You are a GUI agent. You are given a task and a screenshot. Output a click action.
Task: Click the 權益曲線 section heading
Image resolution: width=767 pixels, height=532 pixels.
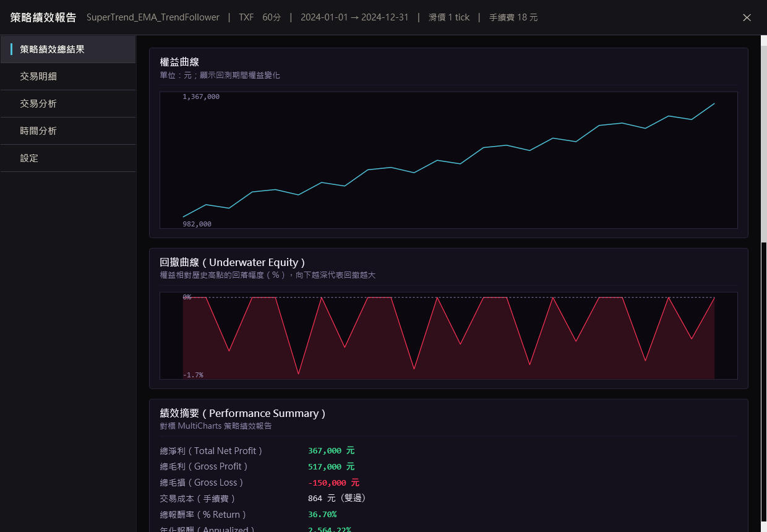(x=179, y=62)
